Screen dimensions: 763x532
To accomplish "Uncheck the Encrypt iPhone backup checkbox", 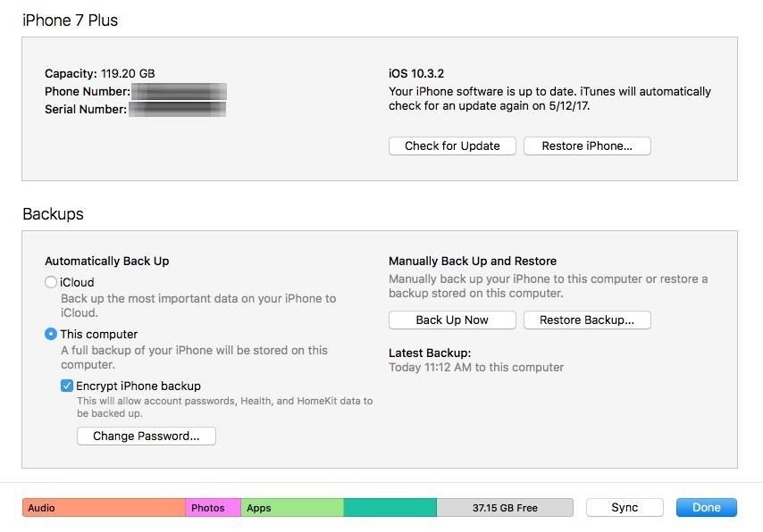I will tap(67, 386).
